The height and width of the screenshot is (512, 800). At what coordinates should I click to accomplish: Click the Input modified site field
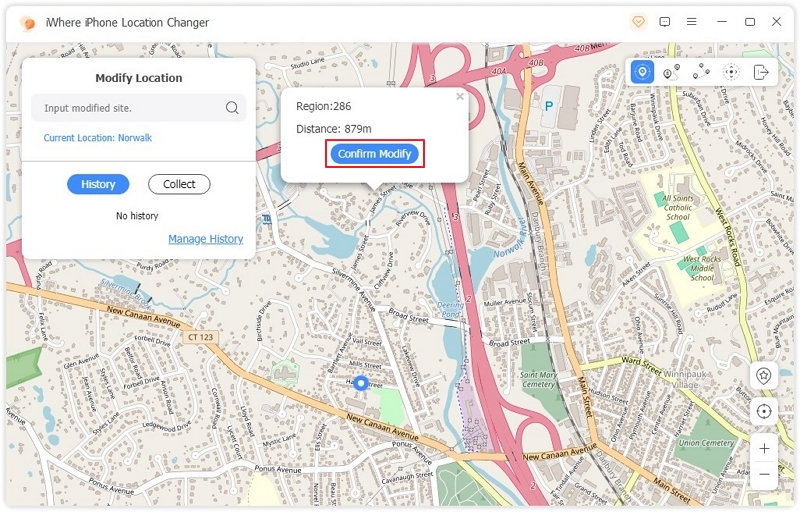[x=138, y=108]
